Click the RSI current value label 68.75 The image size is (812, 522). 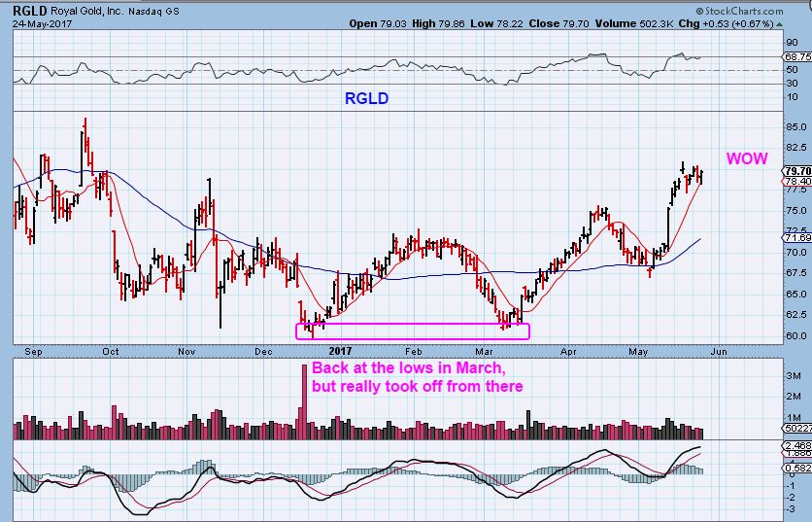798,57
